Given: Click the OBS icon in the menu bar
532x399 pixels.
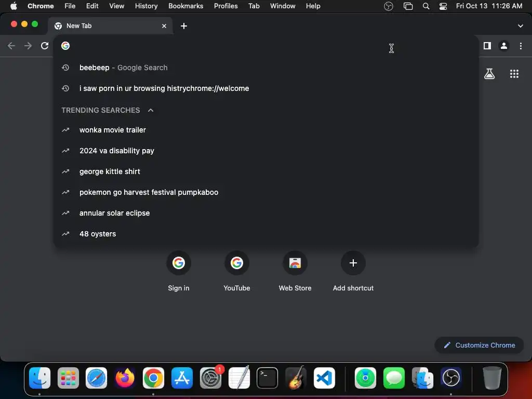Looking at the screenshot, I should [389, 6].
